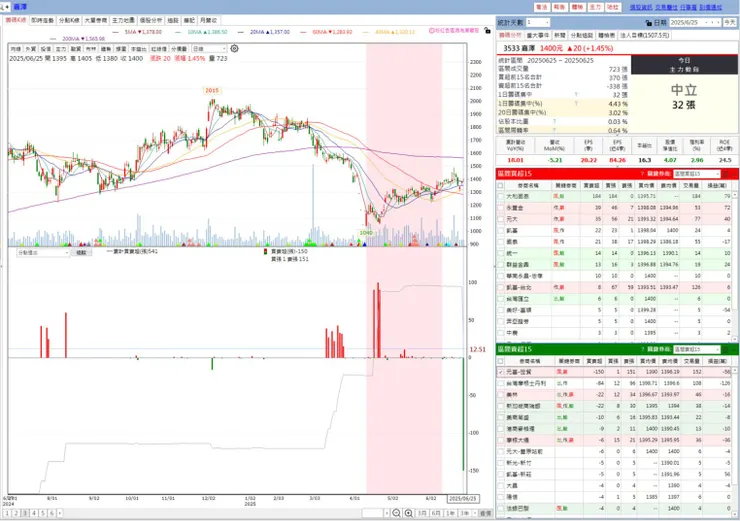
Task: Click the 新加坡商瑞銀 row in sell table
Action: point(615,406)
